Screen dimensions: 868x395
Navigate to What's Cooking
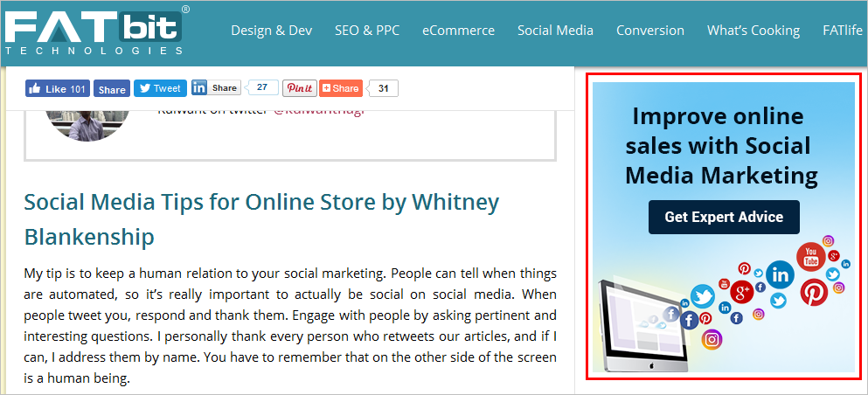click(x=753, y=31)
